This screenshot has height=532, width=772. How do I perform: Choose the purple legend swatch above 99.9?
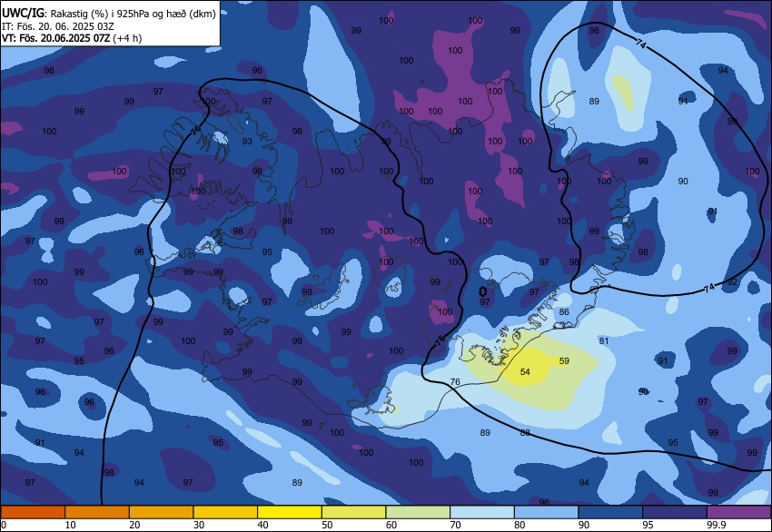coord(739,512)
